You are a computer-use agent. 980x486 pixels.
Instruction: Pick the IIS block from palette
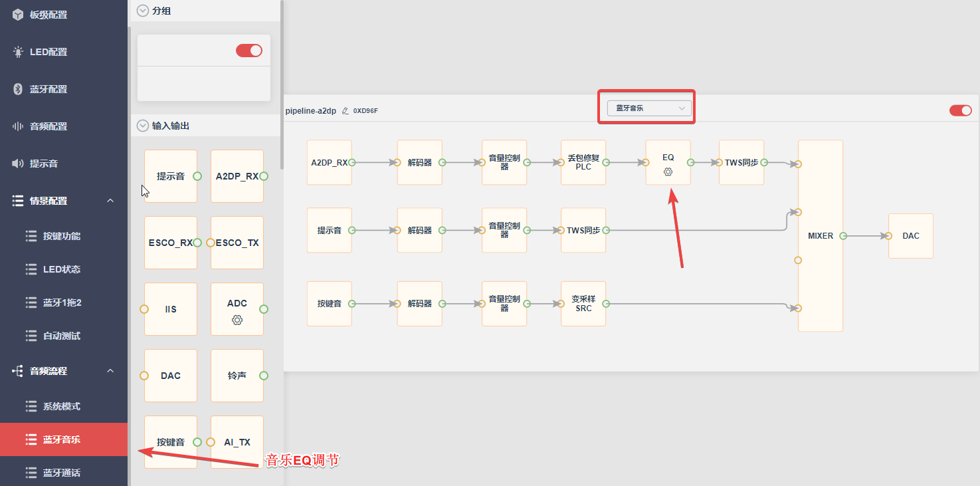(171, 309)
